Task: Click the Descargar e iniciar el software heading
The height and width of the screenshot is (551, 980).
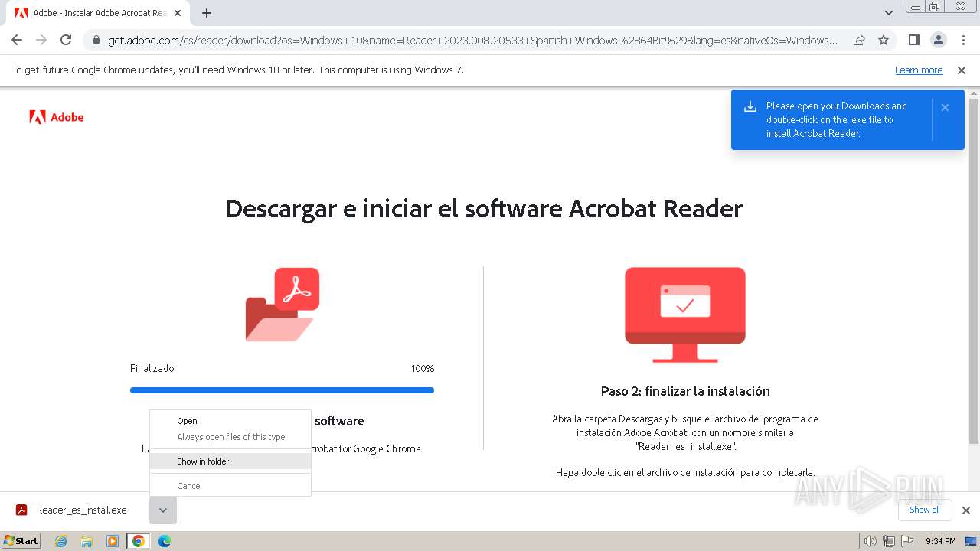Action: (x=484, y=208)
